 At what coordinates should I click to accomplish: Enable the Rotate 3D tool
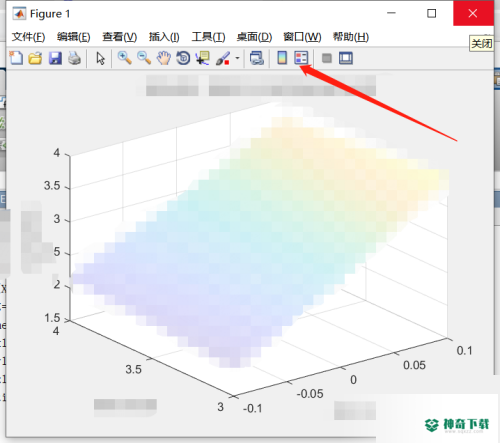pos(183,58)
